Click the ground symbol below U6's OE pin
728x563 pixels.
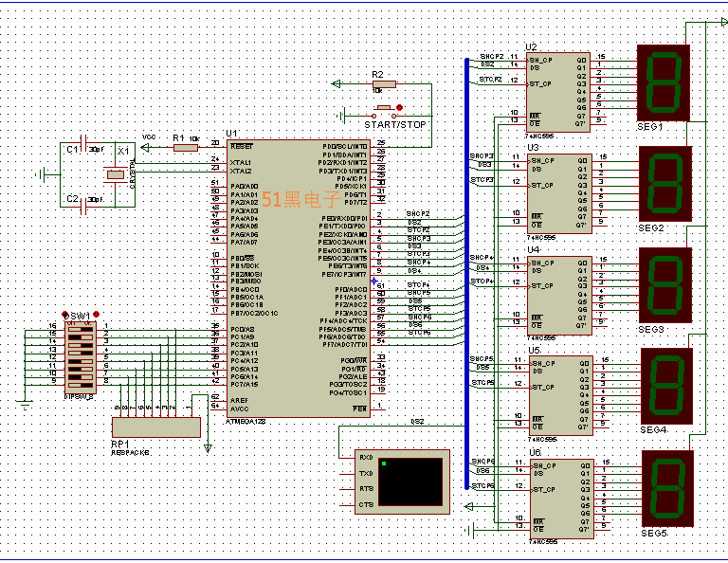[470, 530]
